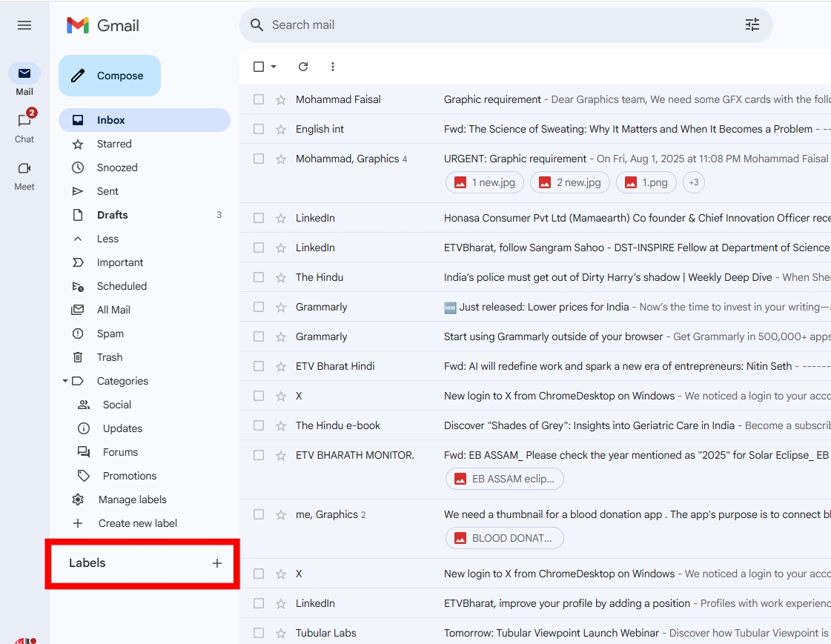Click the plus icon next to Labels
The width and height of the screenshot is (831, 644).
pos(217,562)
